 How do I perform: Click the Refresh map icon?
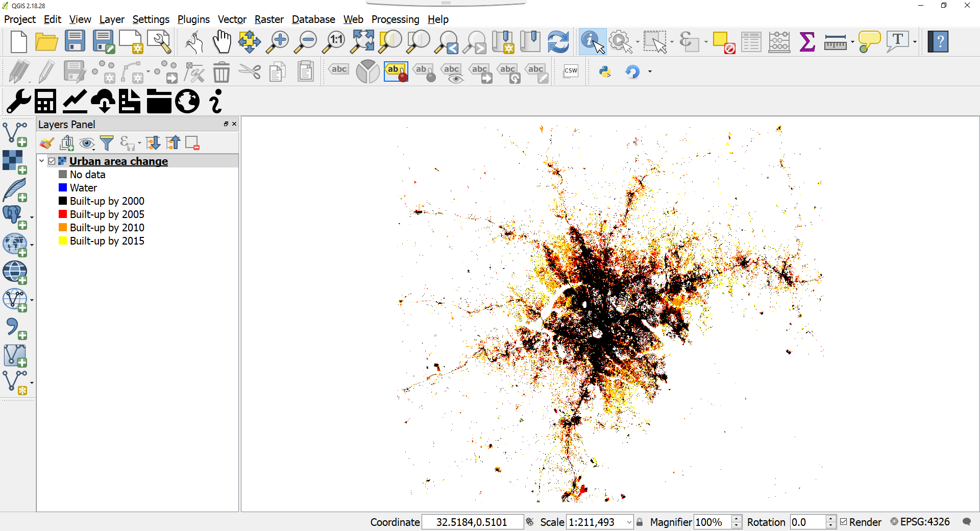coord(558,42)
